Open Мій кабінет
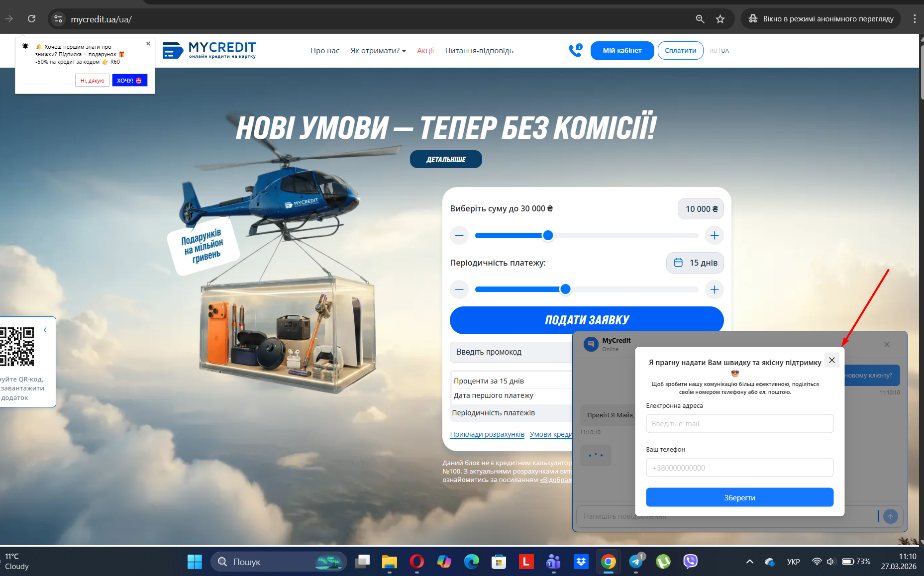This screenshot has height=576, width=924. 622,51
